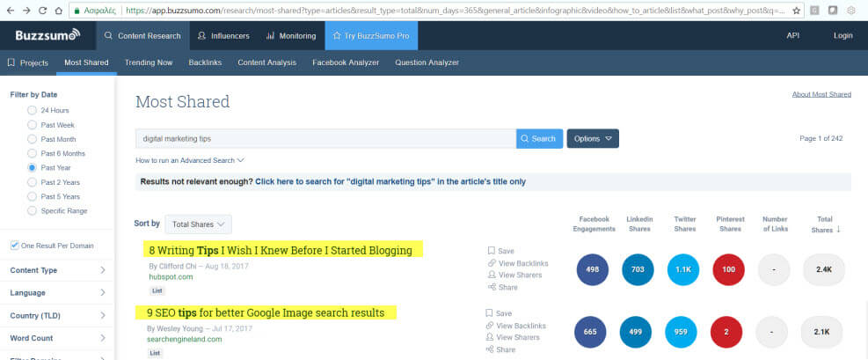Open the Total Shares sort dropdown
Viewport: 868px width, 360px height.
pos(198,224)
